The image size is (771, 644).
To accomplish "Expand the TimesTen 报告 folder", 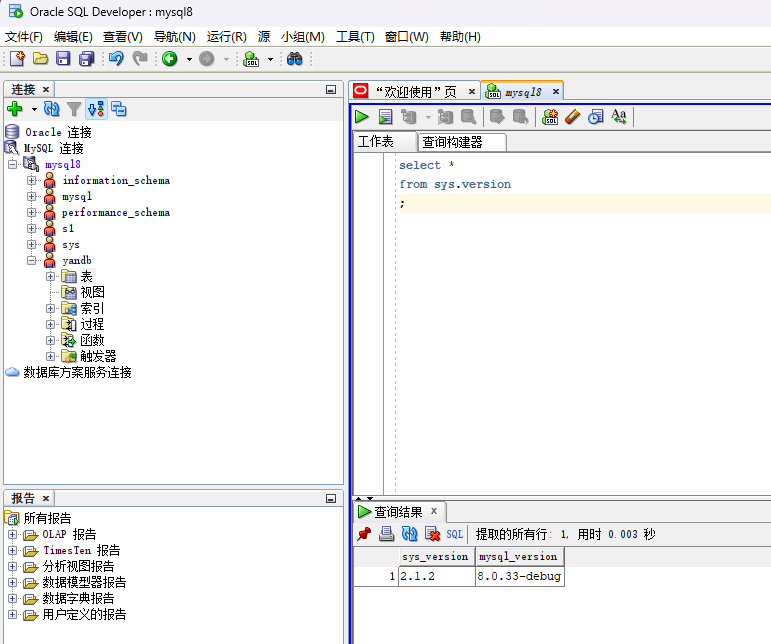I will (x=12, y=551).
